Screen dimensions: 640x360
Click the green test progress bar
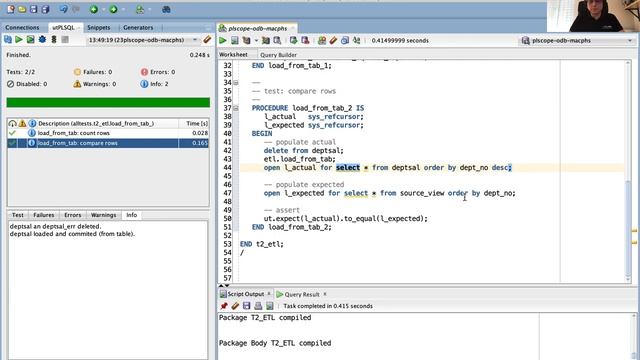click(x=108, y=102)
